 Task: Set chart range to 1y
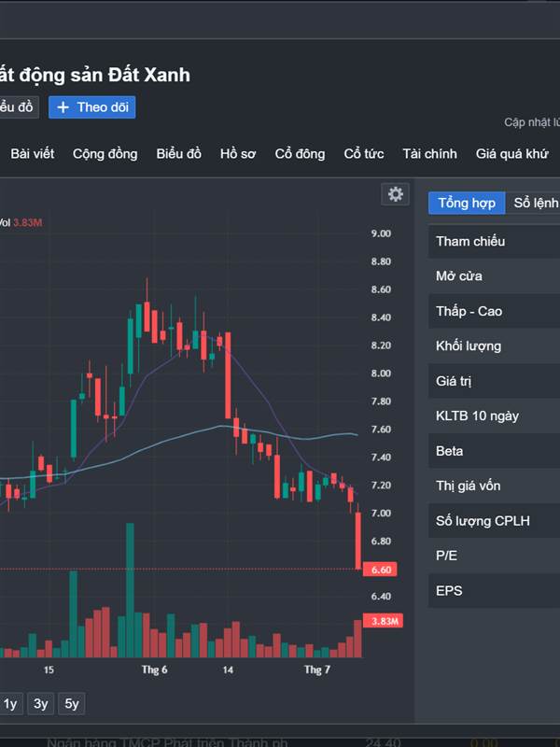(10, 704)
